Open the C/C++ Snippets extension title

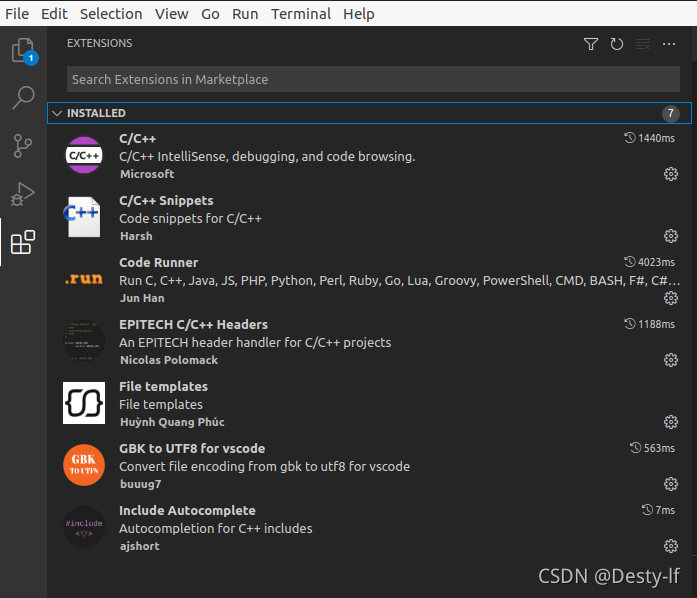(x=166, y=201)
